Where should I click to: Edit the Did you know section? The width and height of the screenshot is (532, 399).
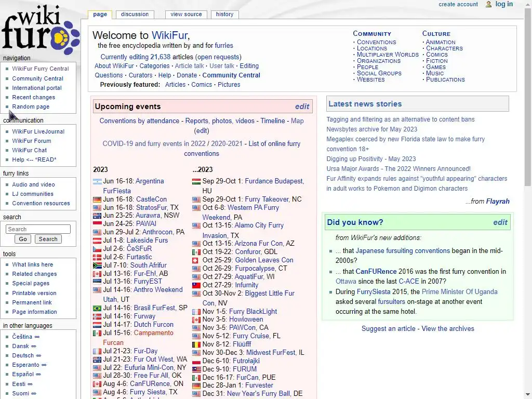[x=500, y=222]
